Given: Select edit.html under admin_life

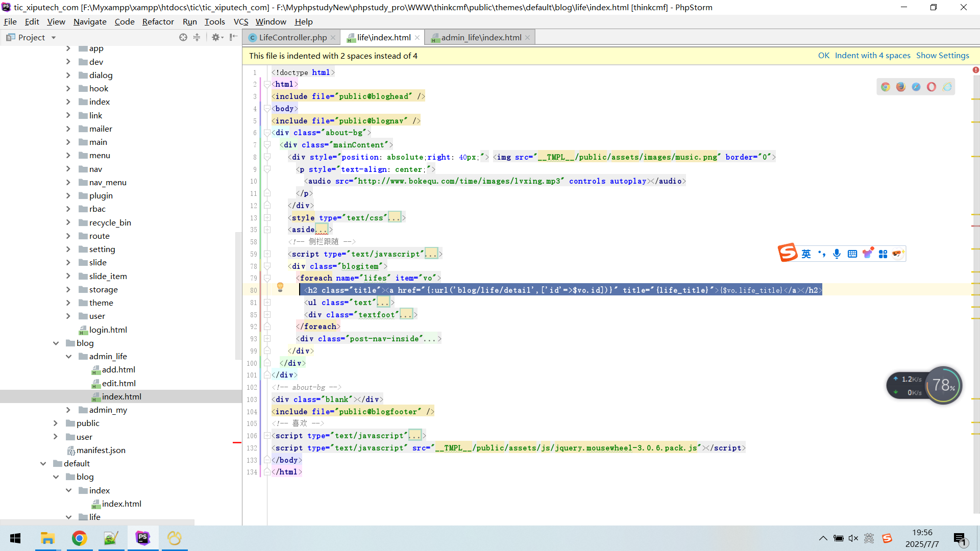Looking at the screenshot, I should click(118, 383).
